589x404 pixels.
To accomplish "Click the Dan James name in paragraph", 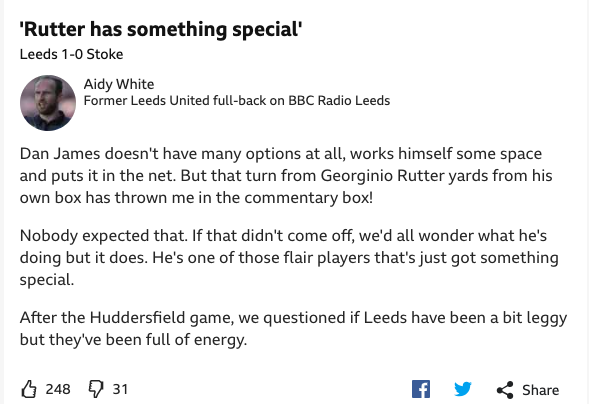I will (60, 154).
